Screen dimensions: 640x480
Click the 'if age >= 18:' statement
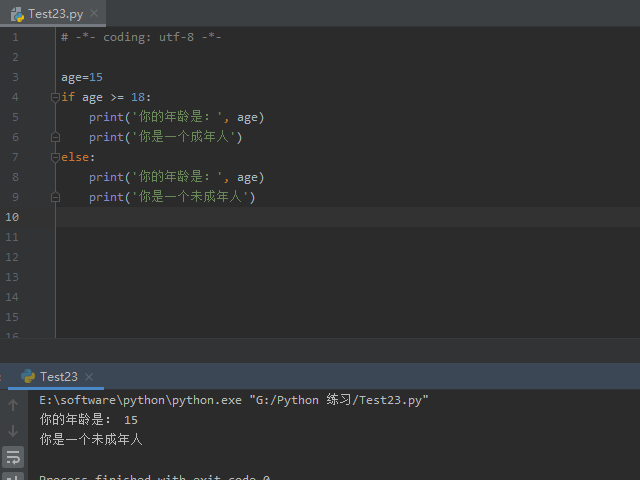(106, 97)
